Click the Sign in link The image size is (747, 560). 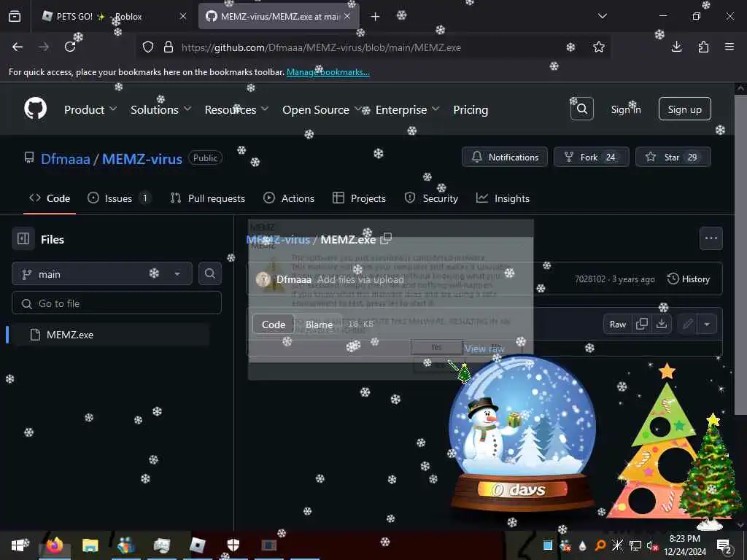[x=626, y=109]
